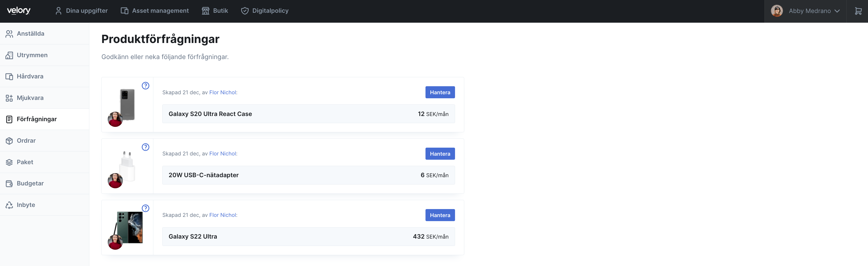Select Utrymmen in the sidebar
This screenshot has height=266, width=868.
[44, 55]
